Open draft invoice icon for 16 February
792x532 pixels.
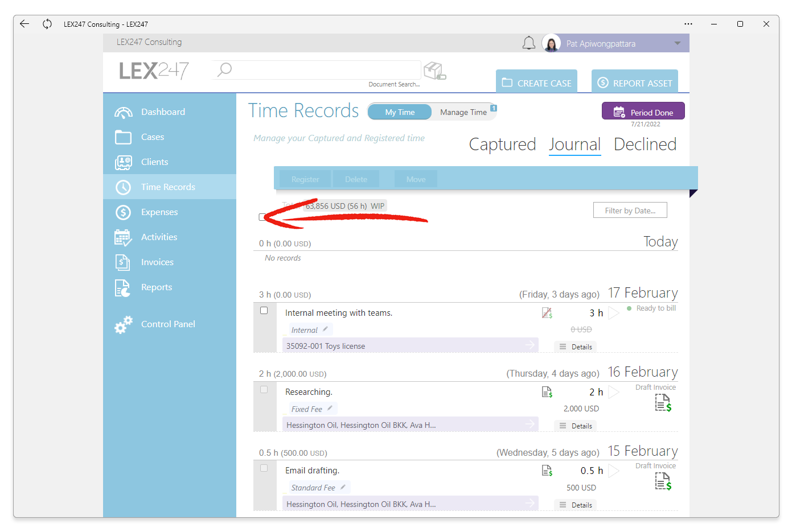[663, 403]
